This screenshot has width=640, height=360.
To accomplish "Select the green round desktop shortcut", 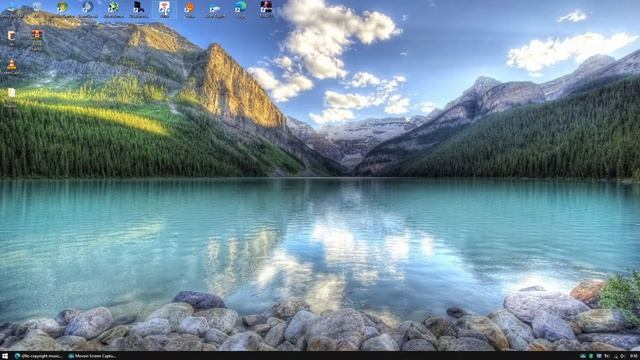I will tap(62, 8).
